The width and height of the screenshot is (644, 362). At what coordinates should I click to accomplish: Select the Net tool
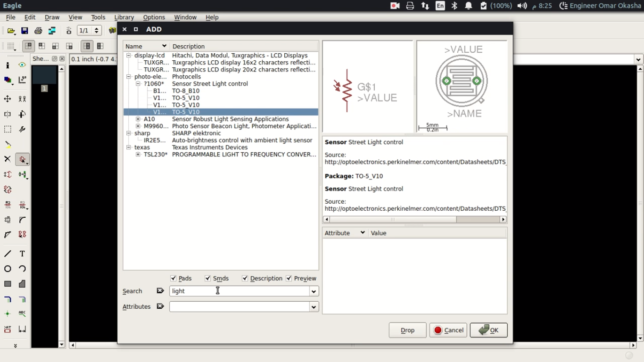tap(22, 299)
